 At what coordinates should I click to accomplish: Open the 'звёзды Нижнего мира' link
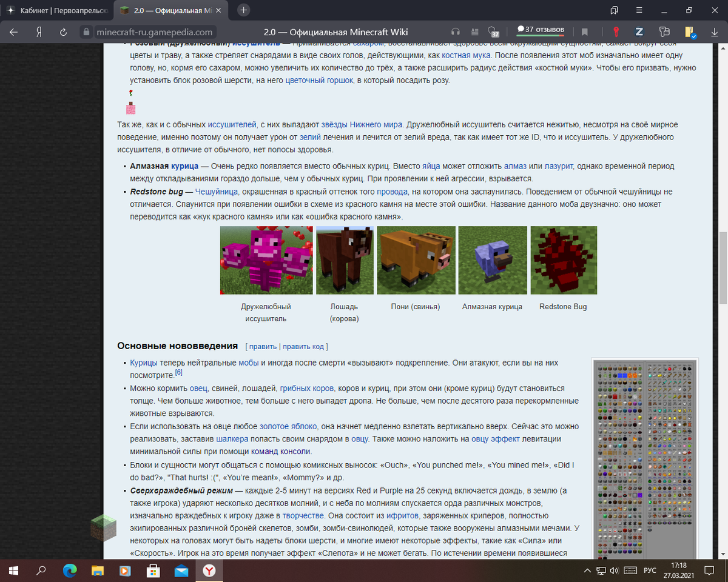coord(362,124)
